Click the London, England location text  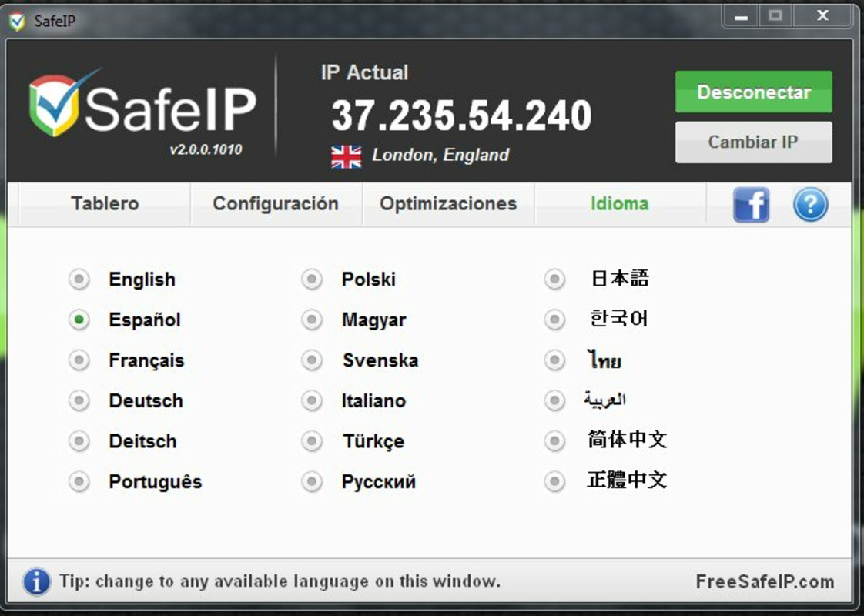tap(440, 155)
